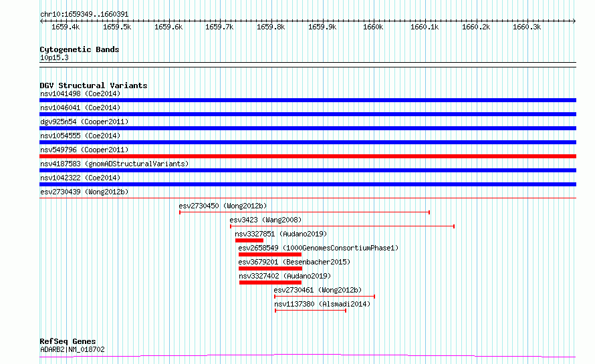This screenshot has width=595, height=364.
Task: Click the 1659.4k ruler mark
Action: [x=66, y=27]
